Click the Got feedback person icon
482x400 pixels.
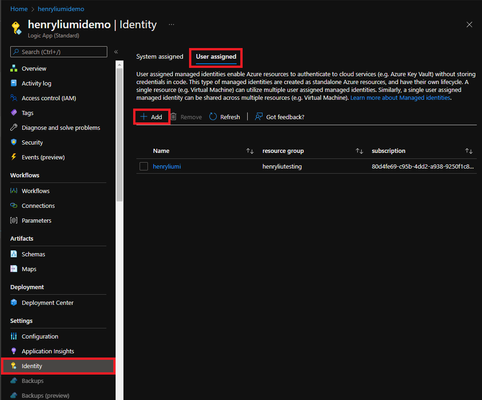[x=259, y=116]
